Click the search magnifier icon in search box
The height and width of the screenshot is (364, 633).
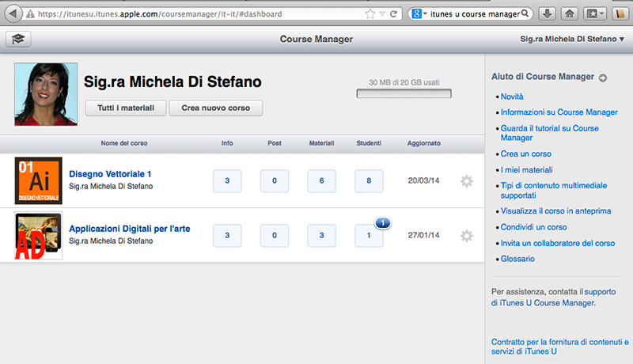coord(525,13)
